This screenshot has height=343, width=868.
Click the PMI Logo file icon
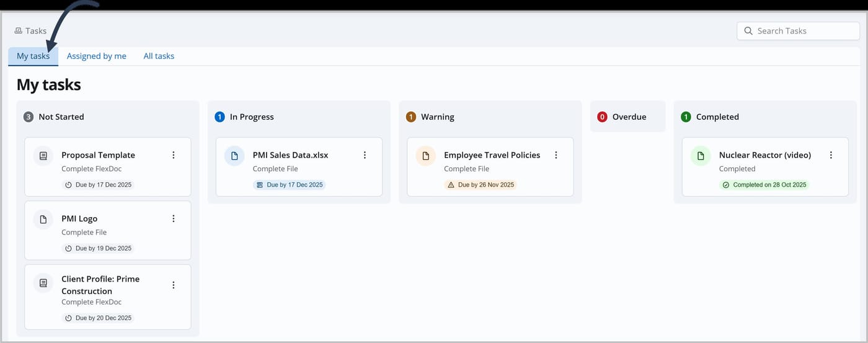(x=43, y=220)
